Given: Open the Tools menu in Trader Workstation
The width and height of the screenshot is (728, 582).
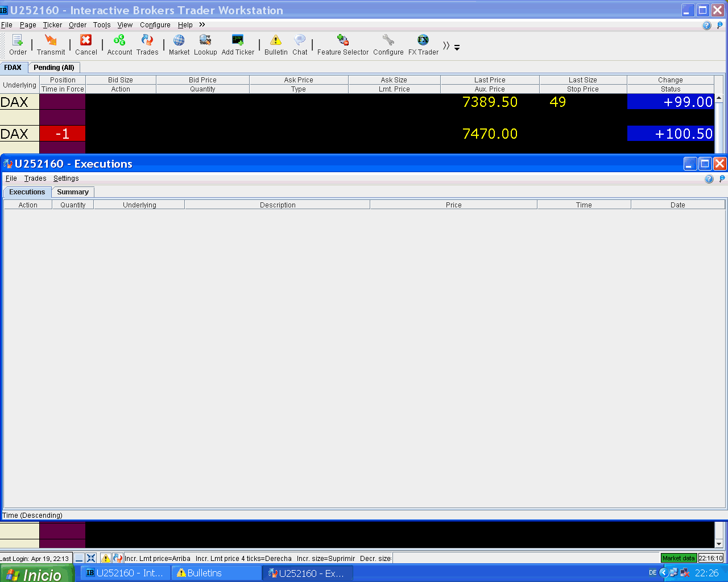Looking at the screenshot, I should click(102, 25).
